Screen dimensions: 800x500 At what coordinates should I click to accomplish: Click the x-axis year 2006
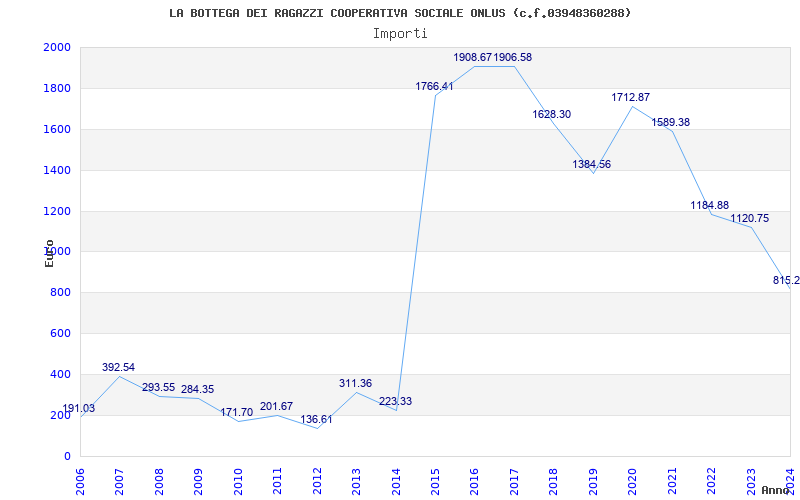[x=80, y=481]
